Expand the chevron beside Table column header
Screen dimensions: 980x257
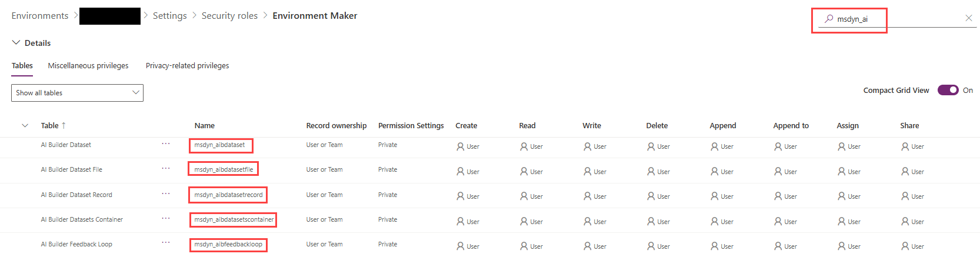point(25,125)
